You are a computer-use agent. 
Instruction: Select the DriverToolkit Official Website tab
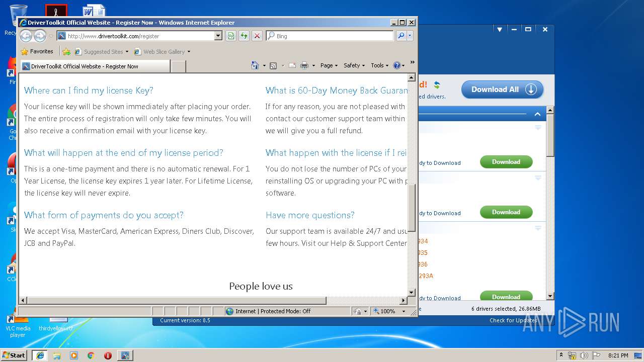tap(95, 66)
